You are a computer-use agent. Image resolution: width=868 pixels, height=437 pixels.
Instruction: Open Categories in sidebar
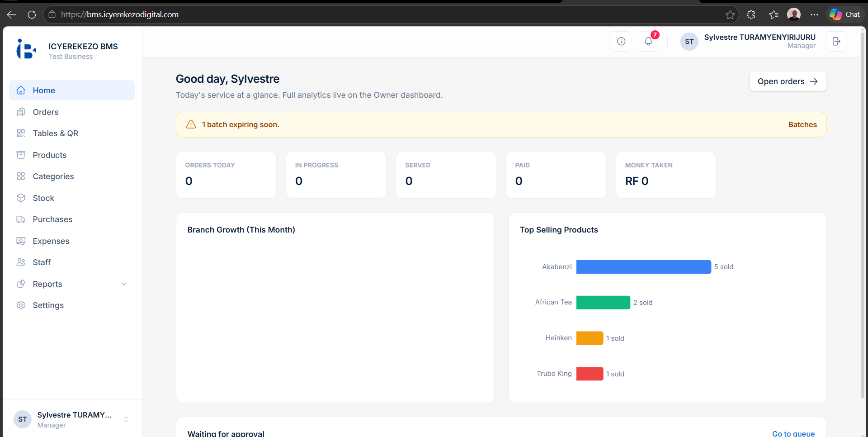coord(72,176)
